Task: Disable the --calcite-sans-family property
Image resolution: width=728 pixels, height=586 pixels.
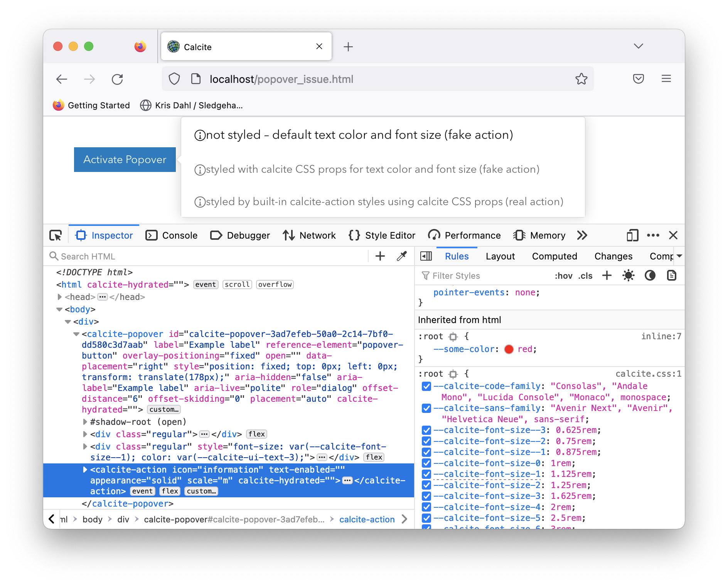Action: tap(426, 408)
